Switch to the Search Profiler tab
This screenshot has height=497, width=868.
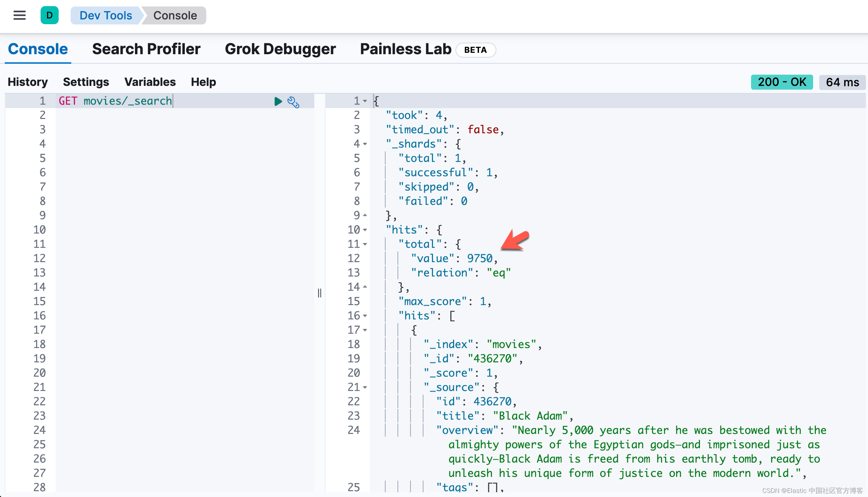pos(146,49)
